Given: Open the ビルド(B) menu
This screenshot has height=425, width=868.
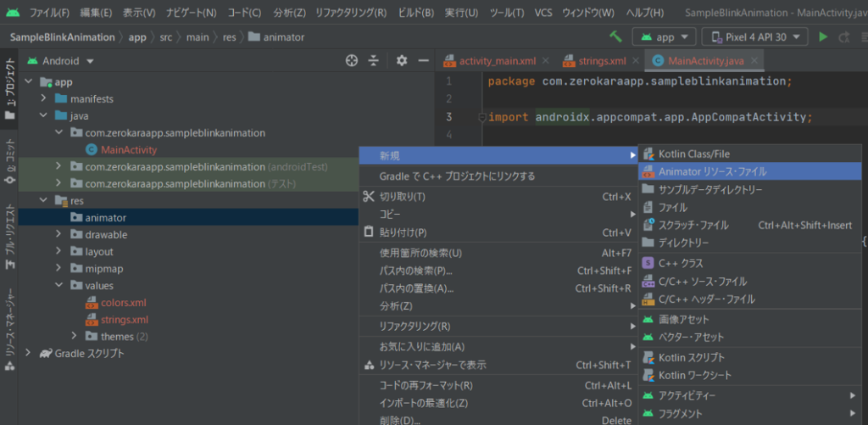Looking at the screenshot, I should (416, 12).
